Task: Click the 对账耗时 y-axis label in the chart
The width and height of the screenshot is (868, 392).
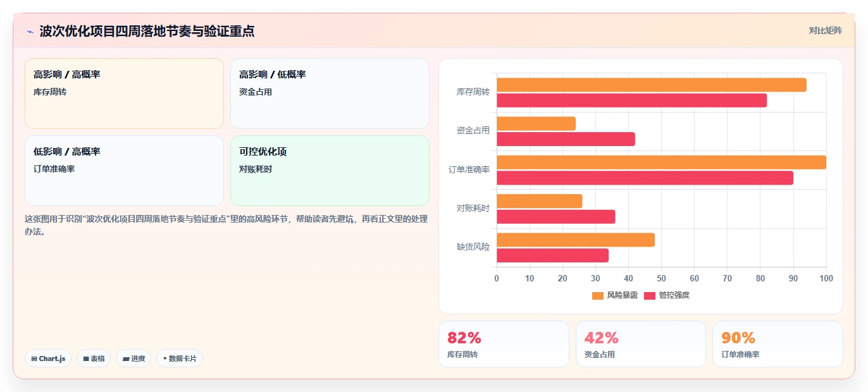Action: [473, 209]
